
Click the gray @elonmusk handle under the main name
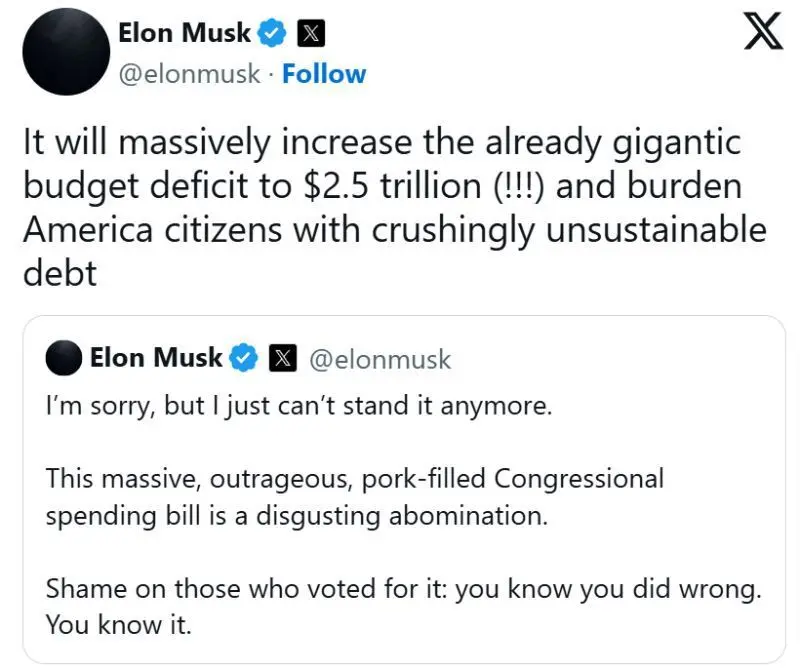pyautogui.click(x=189, y=75)
